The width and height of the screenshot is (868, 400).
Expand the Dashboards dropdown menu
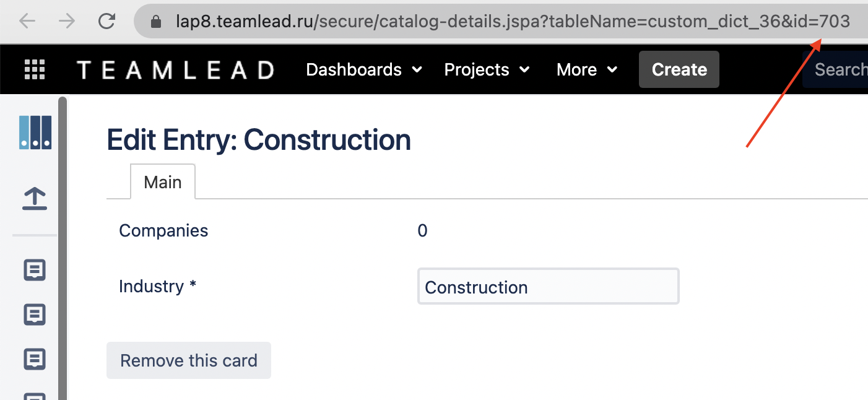[363, 69]
